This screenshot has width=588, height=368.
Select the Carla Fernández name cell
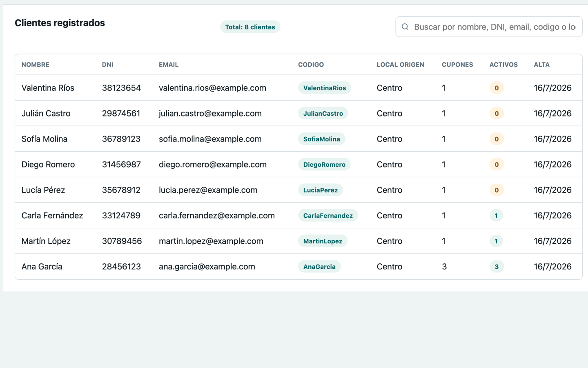coord(52,215)
